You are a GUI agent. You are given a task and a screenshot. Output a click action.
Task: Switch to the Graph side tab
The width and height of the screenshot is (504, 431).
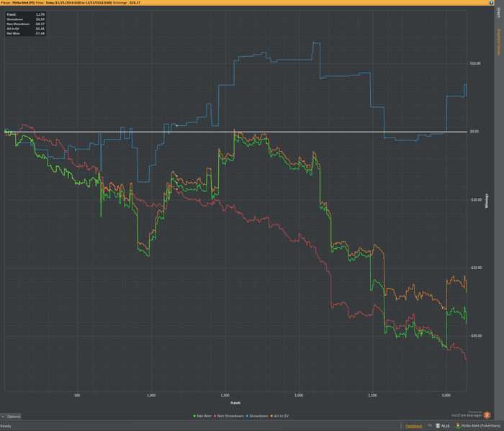pos(499,13)
